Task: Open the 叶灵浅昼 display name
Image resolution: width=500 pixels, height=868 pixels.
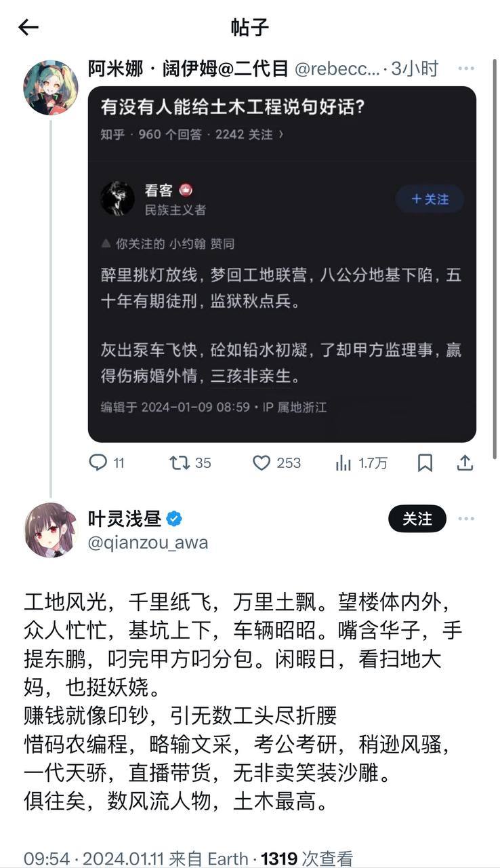Action: click(125, 519)
